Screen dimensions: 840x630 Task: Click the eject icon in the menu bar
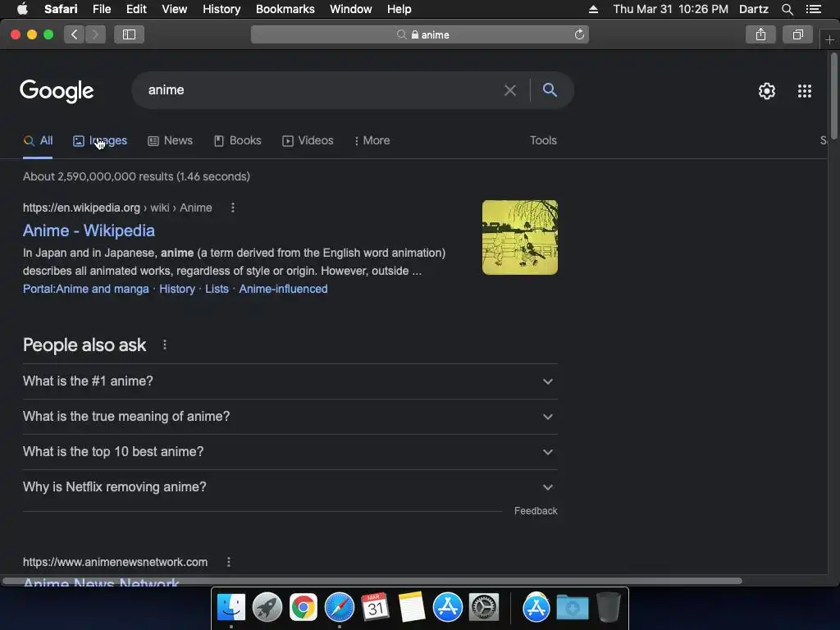tap(593, 9)
